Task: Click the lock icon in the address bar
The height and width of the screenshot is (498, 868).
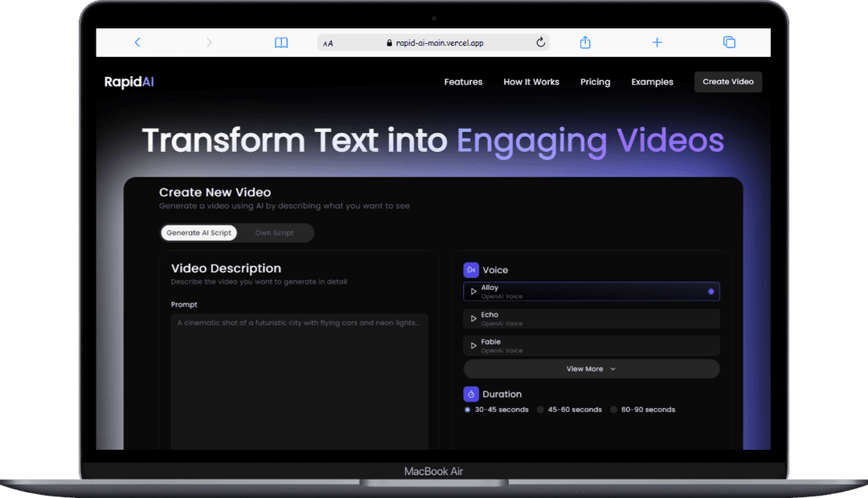Action: [x=389, y=43]
